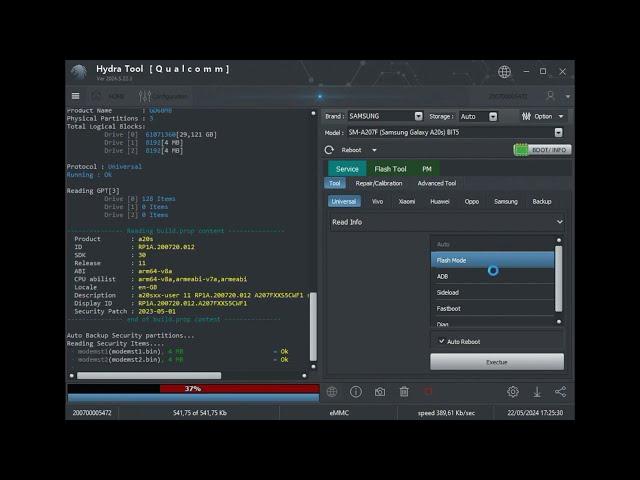The width and height of the screenshot is (640, 480).
Task: Open the hamburger menu
Action: click(x=76, y=96)
